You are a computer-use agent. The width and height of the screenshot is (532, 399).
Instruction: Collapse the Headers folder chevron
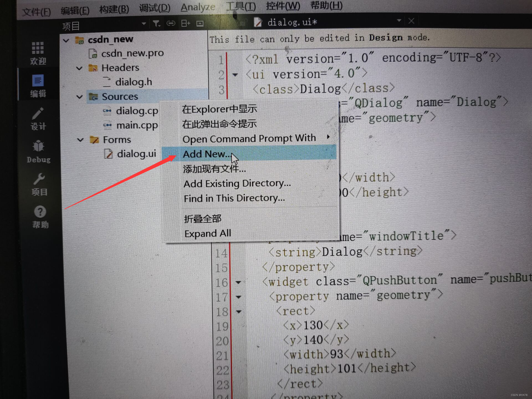click(80, 68)
